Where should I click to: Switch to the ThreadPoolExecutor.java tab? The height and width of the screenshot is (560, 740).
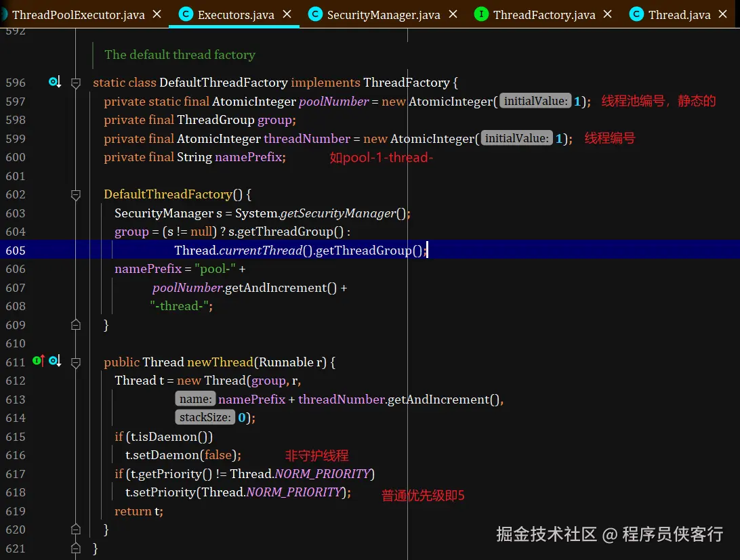point(79,15)
